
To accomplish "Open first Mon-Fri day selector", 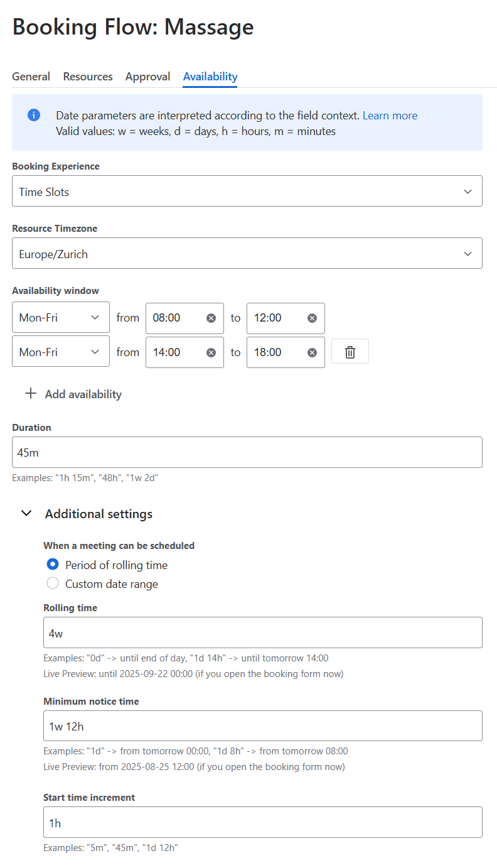I will (x=60, y=318).
